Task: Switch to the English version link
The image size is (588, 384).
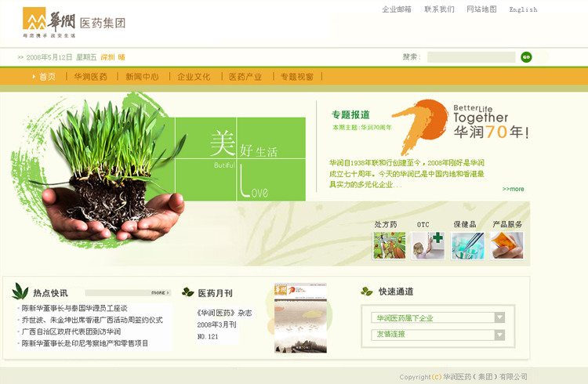Action: pos(523,9)
